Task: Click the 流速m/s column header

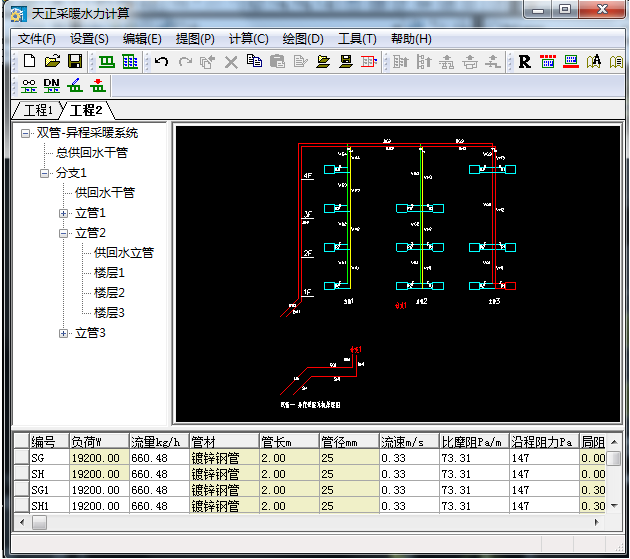Action: click(x=409, y=442)
